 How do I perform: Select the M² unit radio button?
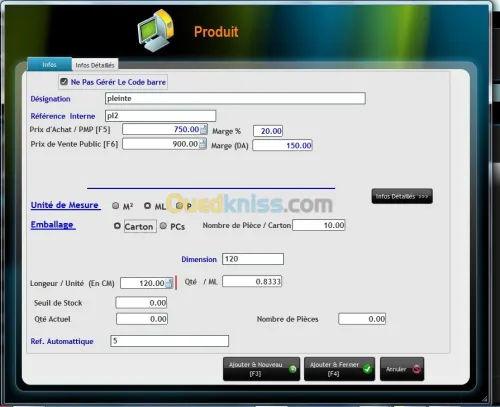(116, 206)
